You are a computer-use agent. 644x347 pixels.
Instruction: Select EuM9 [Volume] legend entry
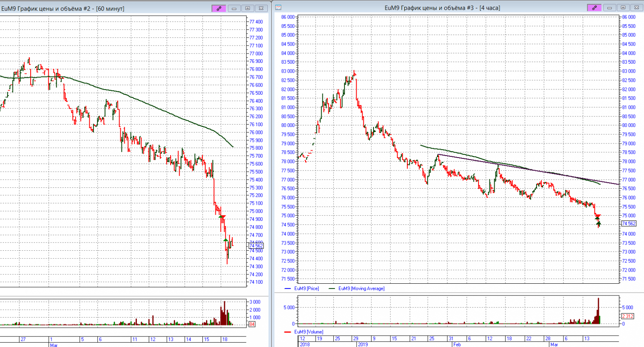pyautogui.click(x=308, y=332)
